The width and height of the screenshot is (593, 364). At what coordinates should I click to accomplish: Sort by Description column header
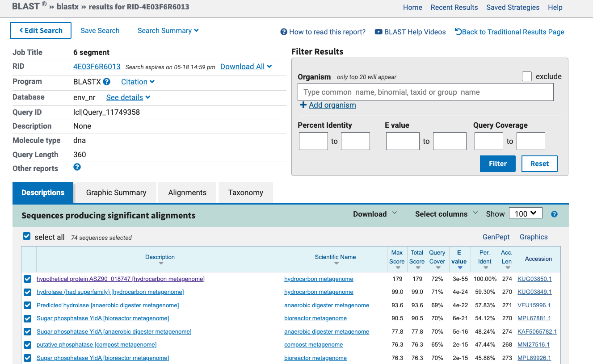point(160,259)
